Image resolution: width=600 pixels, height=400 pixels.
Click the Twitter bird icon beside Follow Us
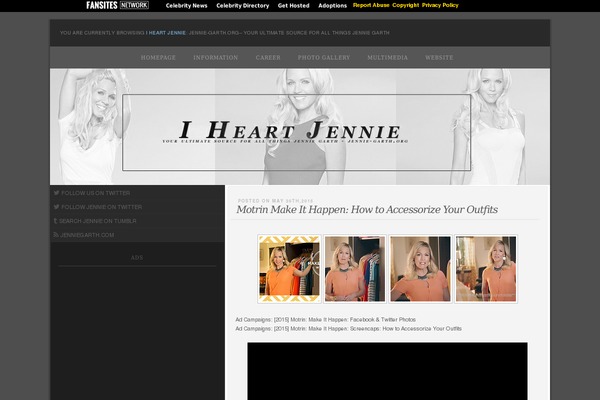pyautogui.click(x=57, y=193)
